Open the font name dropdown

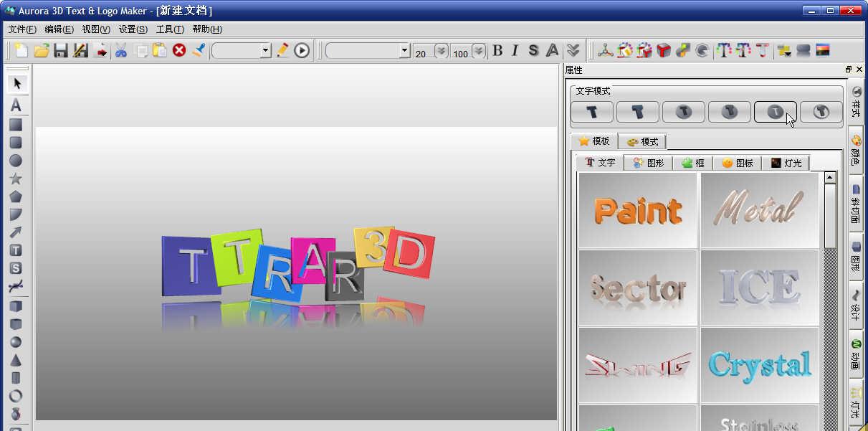coord(405,50)
